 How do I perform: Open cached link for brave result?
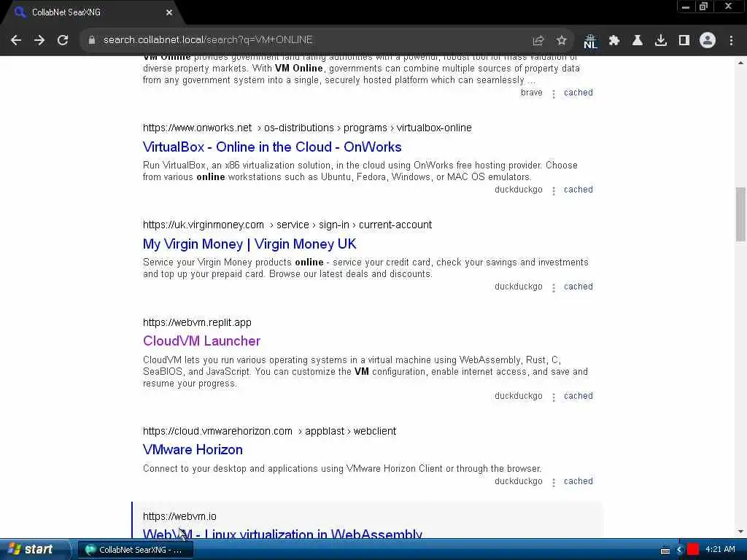tap(578, 93)
